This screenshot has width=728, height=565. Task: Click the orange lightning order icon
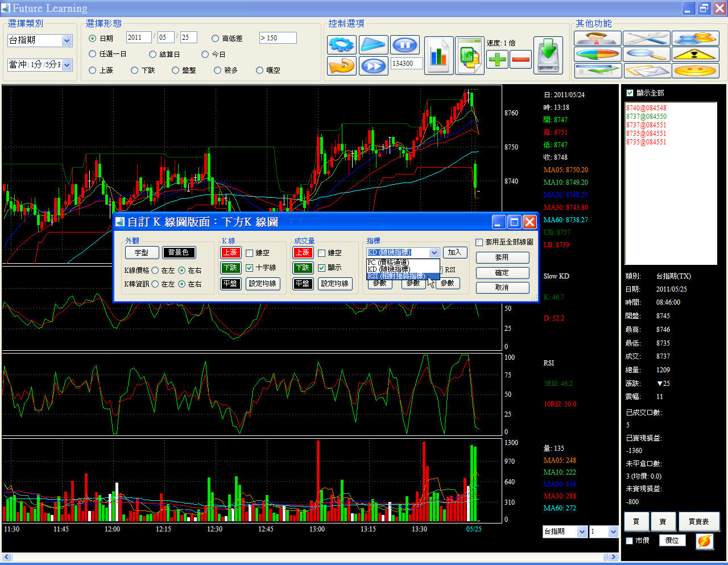coord(704,541)
